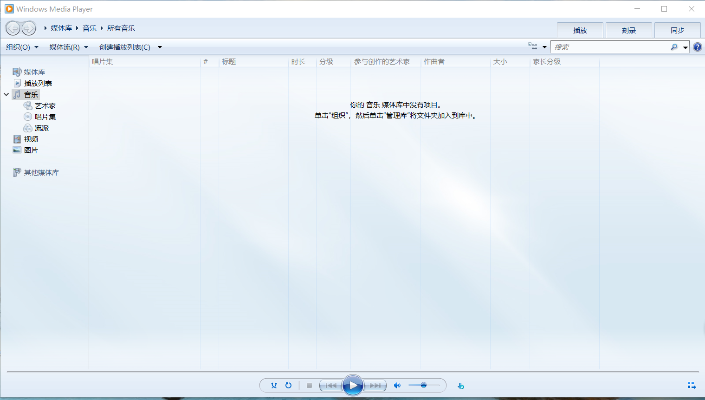705x400 pixels.
Task: Skip to the previous track
Action: click(x=329, y=385)
